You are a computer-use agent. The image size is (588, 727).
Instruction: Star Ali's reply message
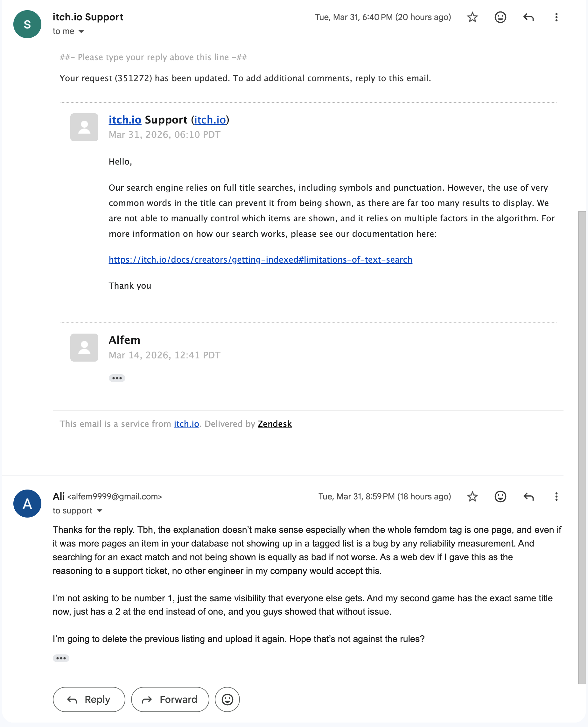click(x=472, y=497)
